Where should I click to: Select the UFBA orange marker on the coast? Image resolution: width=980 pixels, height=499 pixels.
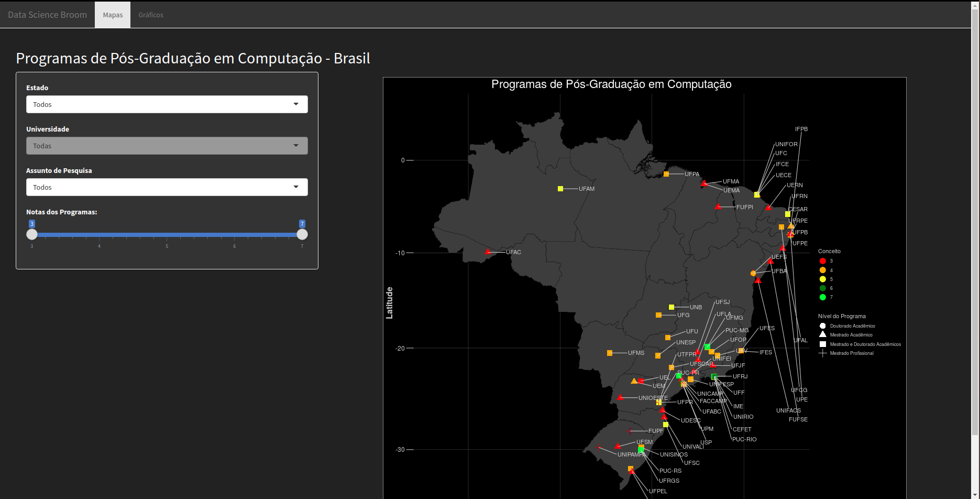pos(753,273)
